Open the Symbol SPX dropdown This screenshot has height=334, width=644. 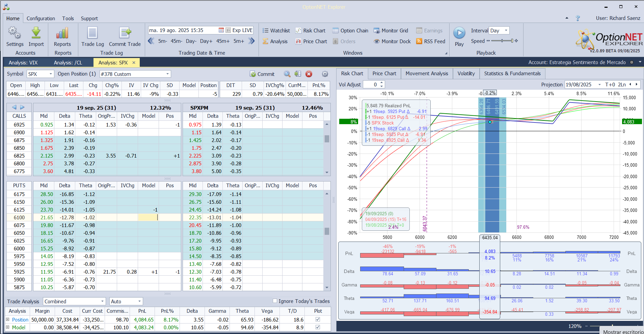[51, 74]
